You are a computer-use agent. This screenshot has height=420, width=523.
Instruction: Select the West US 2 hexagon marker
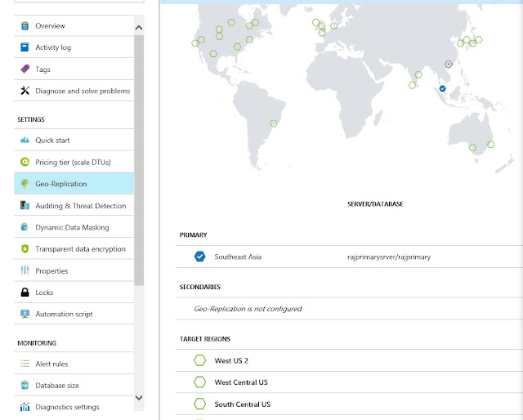(199, 360)
